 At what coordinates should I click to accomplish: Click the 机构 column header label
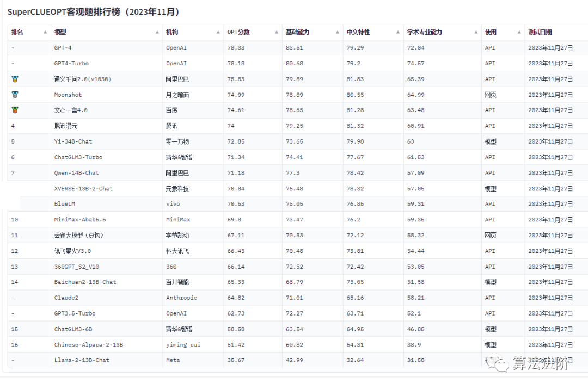tap(172, 32)
